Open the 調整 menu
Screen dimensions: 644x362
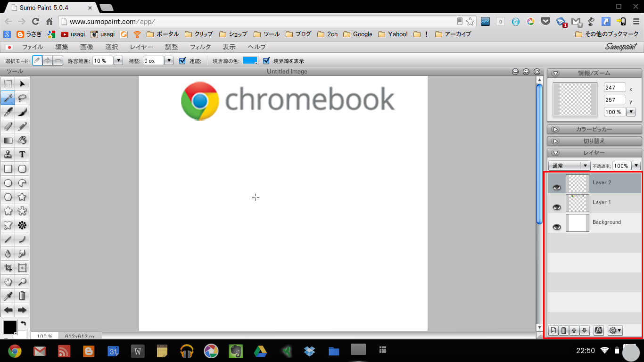click(172, 47)
